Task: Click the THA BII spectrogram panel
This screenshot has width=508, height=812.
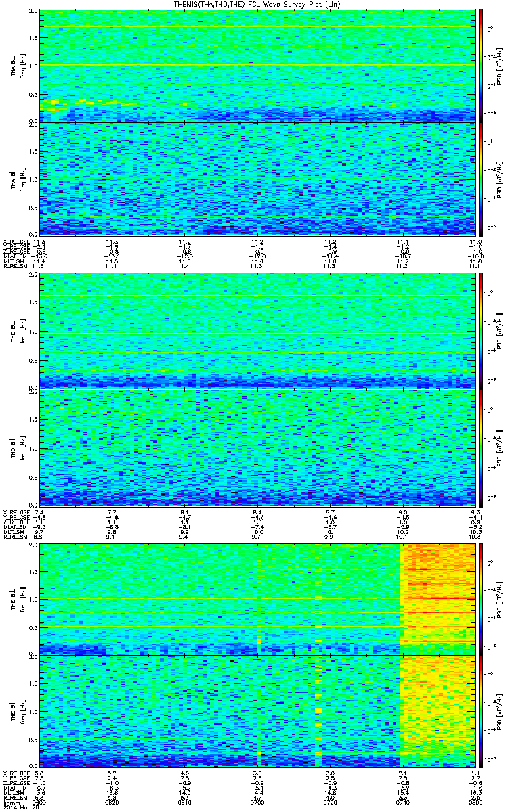Action: tap(258, 179)
